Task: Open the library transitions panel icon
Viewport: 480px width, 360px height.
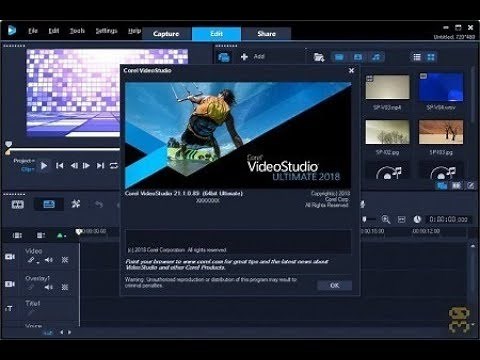Action: (456, 185)
